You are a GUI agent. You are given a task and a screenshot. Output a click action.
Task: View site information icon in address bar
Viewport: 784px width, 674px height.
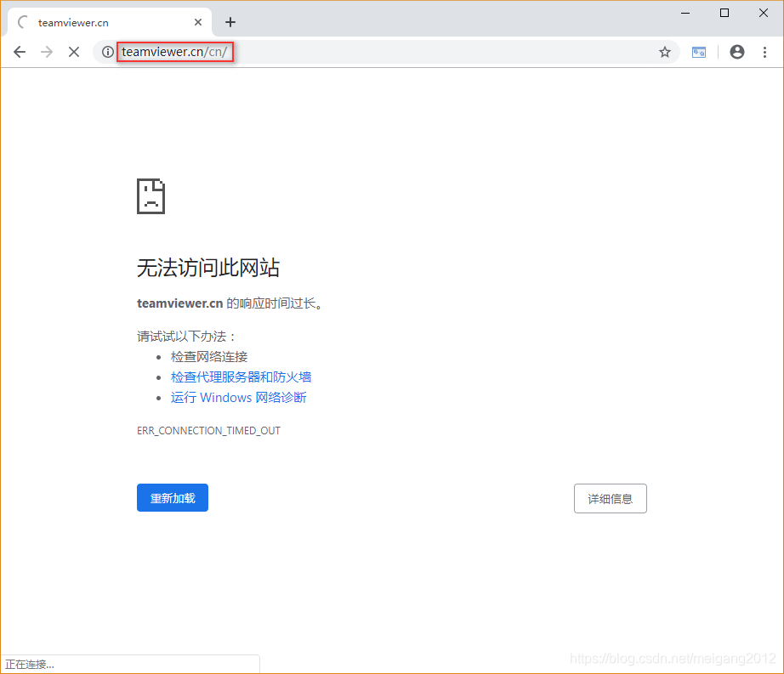pos(107,52)
